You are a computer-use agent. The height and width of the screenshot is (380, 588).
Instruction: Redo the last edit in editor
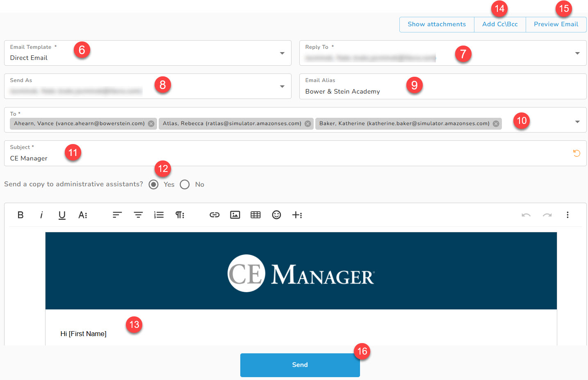pyautogui.click(x=547, y=215)
